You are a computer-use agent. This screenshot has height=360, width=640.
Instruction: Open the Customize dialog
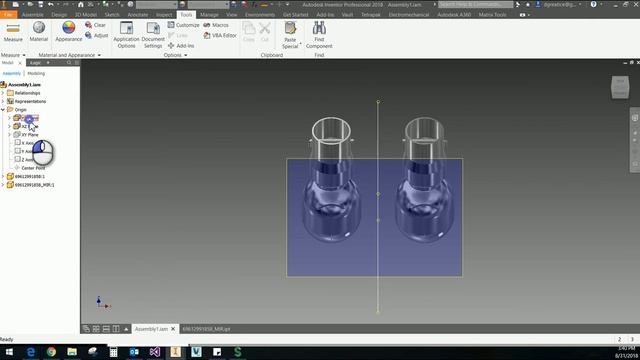pos(183,25)
